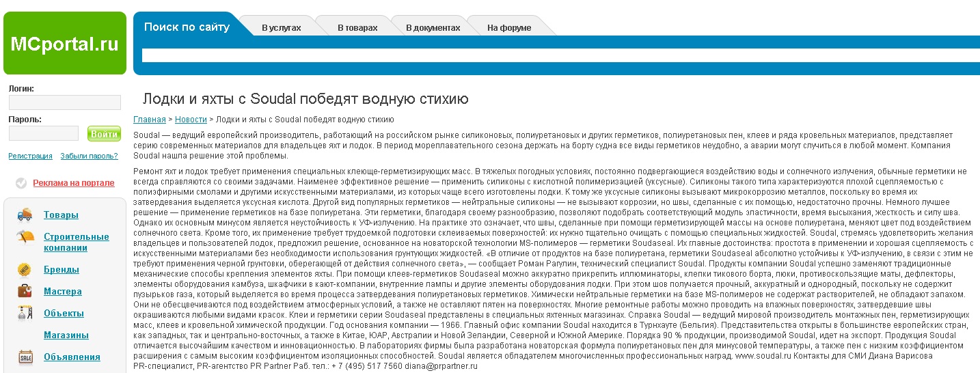Switch to the В товарах tab

pyautogui.click(x=357, y=28)
